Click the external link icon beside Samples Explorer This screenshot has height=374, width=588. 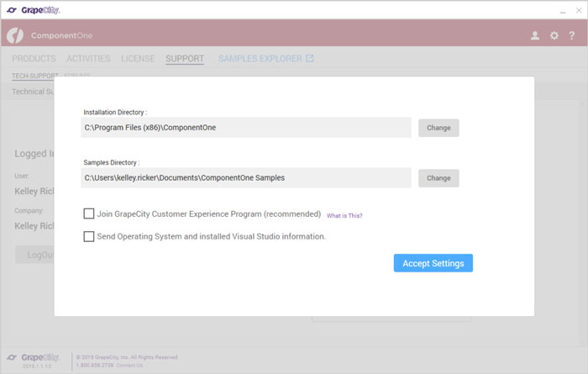point(309,58)
